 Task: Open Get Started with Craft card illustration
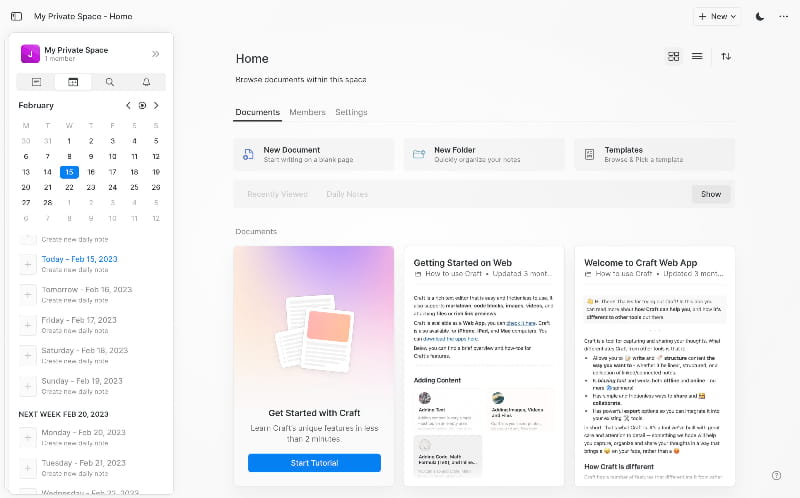[314, 333]
